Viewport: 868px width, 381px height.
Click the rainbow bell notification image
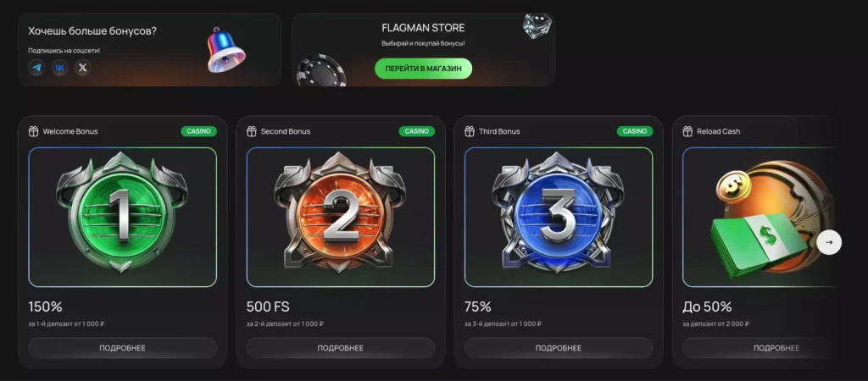(x=225, y=50)
